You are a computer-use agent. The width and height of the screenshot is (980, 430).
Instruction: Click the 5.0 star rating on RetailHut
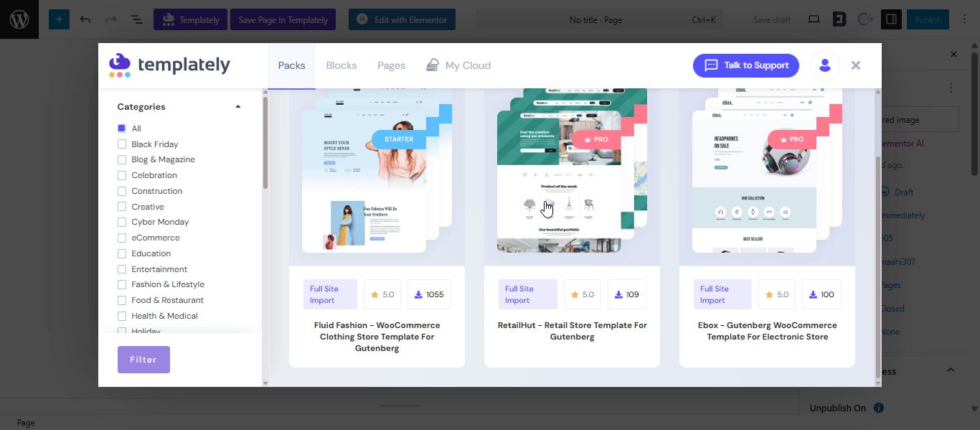pos(582,294)
